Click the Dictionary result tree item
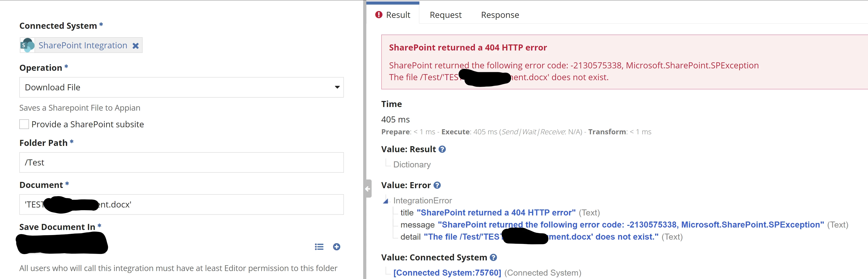The height and width of the screenshot is (279, 868). point(412,165)
